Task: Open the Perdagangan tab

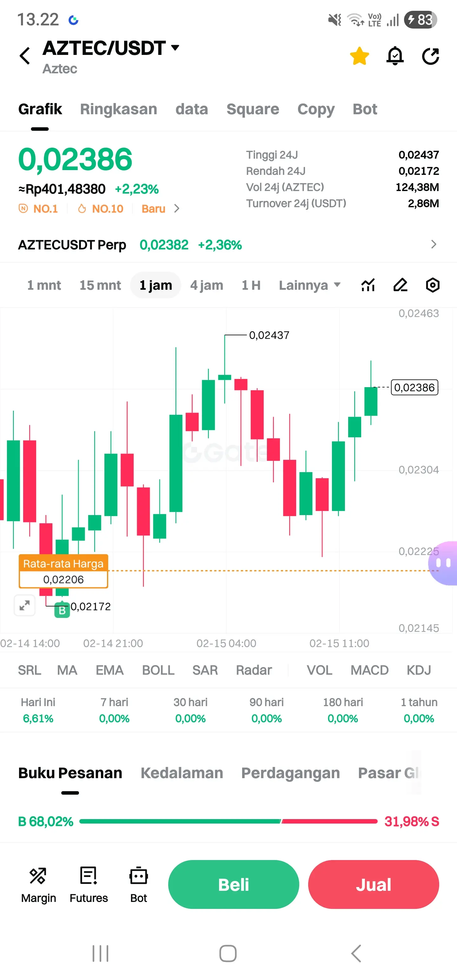Action: [x=290, y=773]
